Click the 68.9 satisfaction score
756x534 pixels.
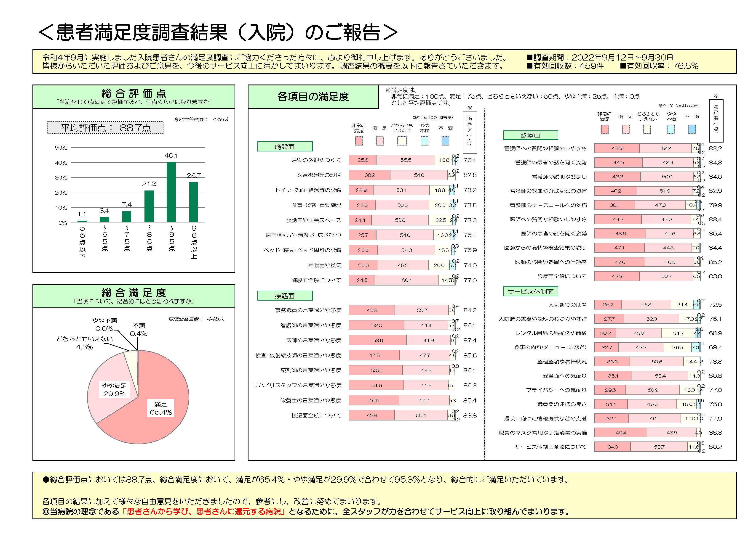pos(716,333)
